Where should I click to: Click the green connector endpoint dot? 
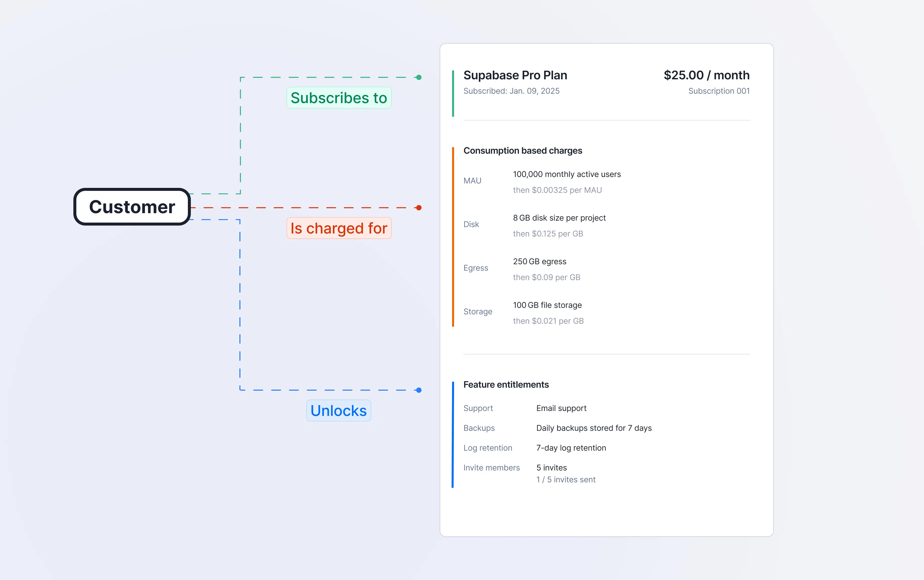tap(419, 78)
